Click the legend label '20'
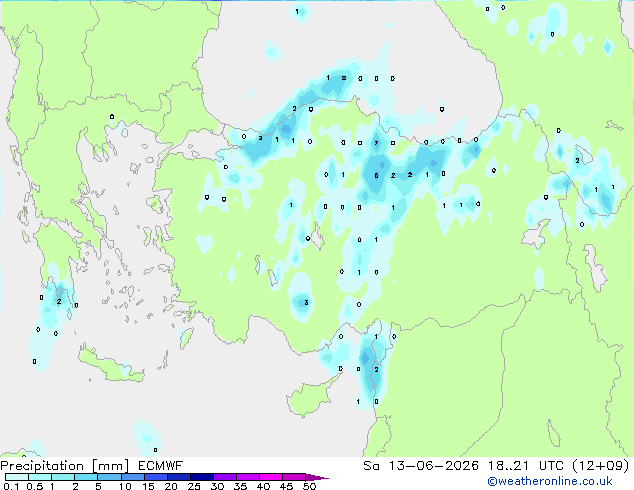634x490 pixels. (171, 486)
